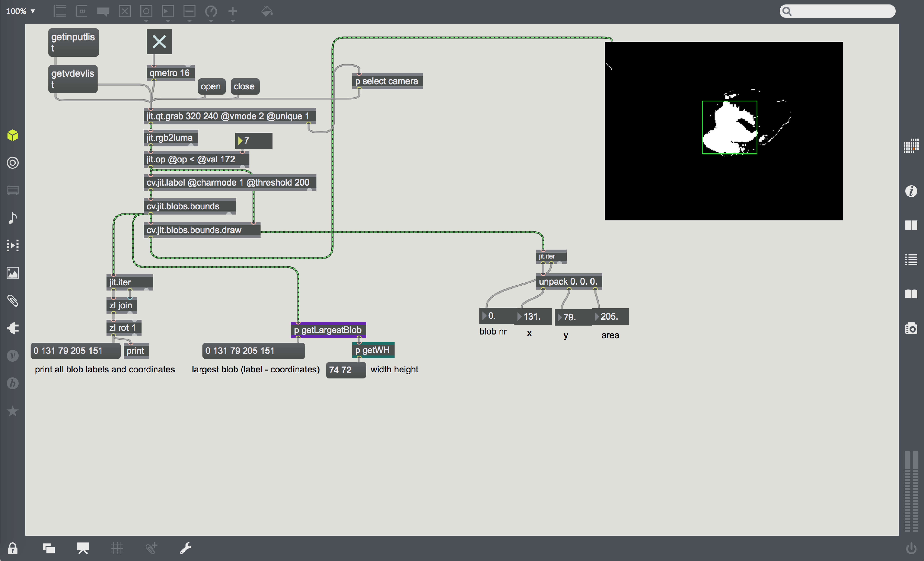The width and height of the screenshot is (924, 561).
Task: Click the toolbar search field
Action: [837, 11]
